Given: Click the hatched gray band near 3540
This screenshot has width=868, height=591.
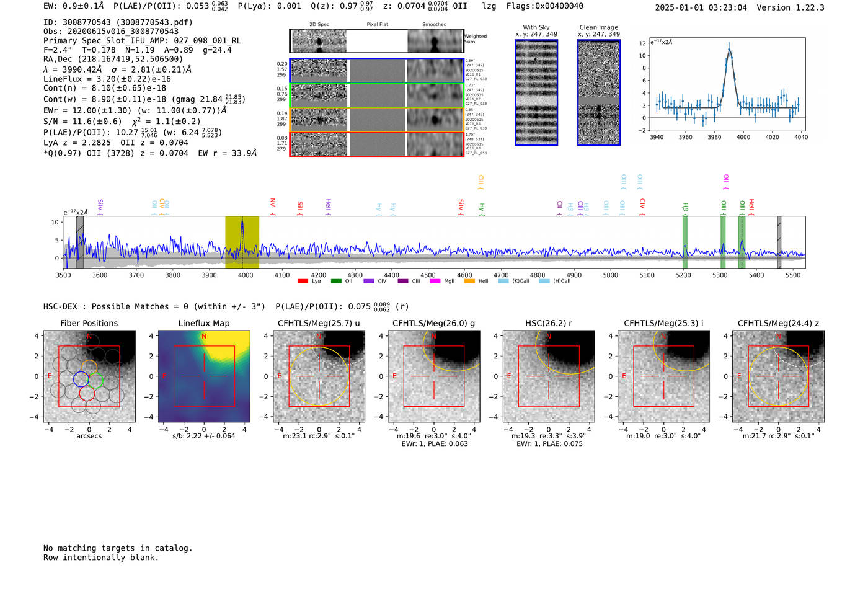Looking at the screenshot, I should pos(80,242).
